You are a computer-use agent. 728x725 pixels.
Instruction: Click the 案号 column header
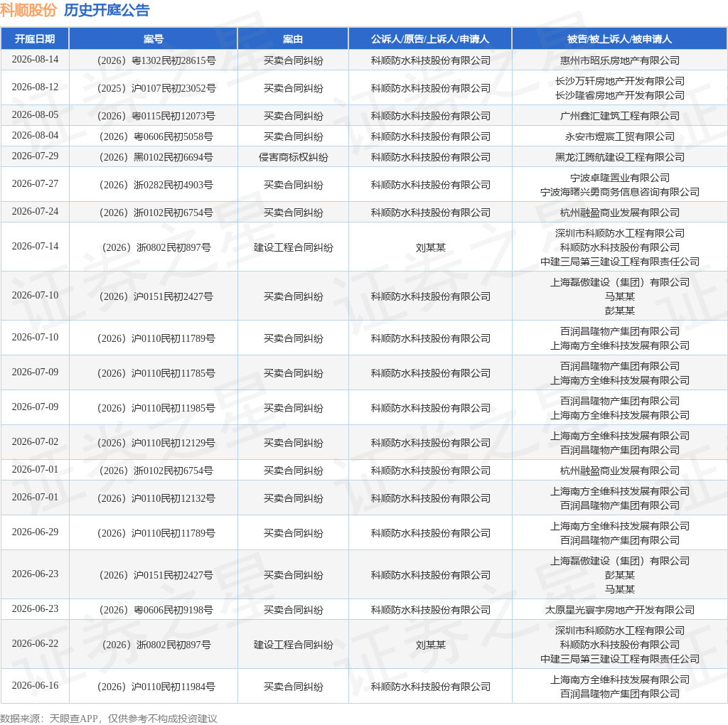click(154, 39)
